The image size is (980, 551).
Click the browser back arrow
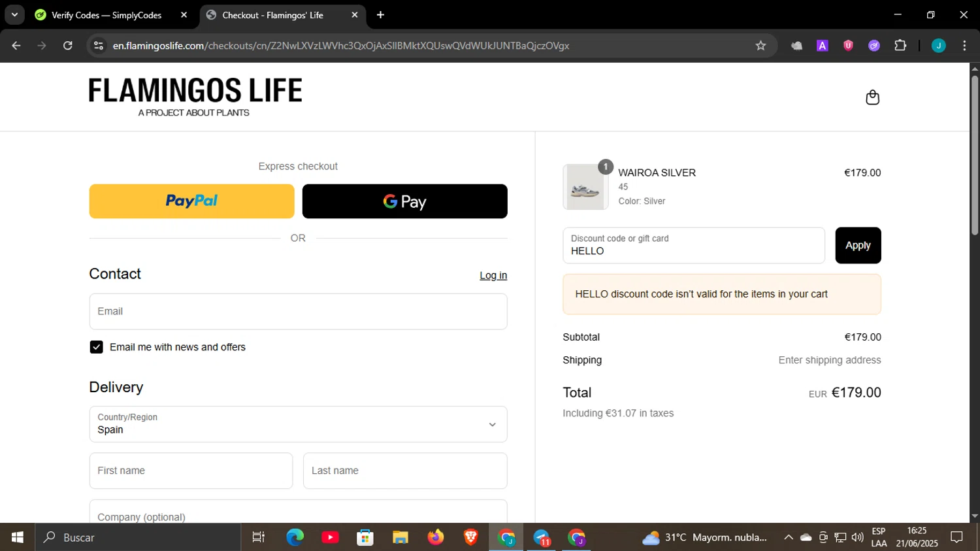16,46
